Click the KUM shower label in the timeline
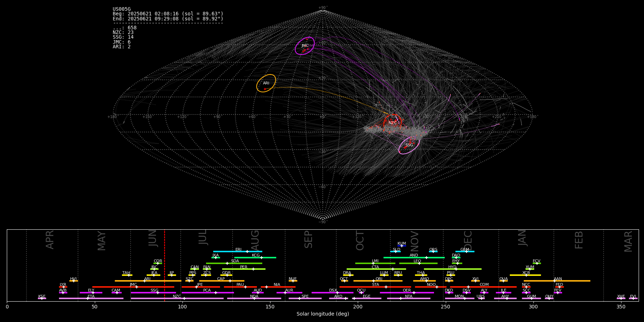644x322 pixels. [402, 244]
